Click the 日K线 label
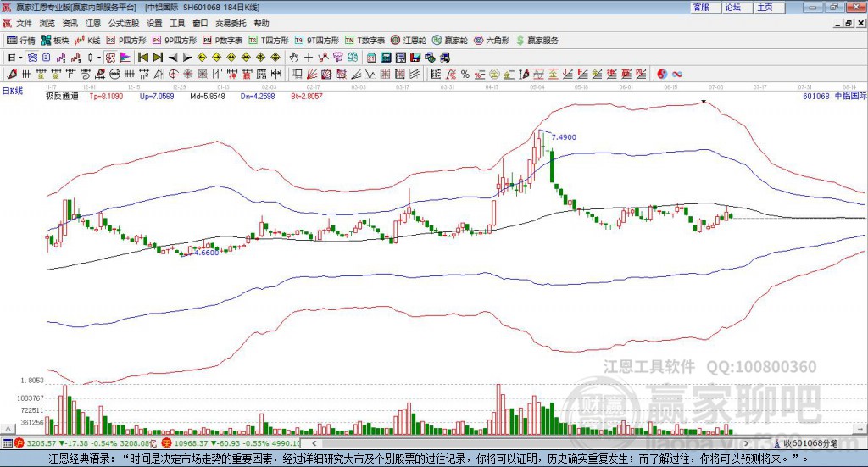The height and width of the screenshot is (467, 868). tap(13, 91)
